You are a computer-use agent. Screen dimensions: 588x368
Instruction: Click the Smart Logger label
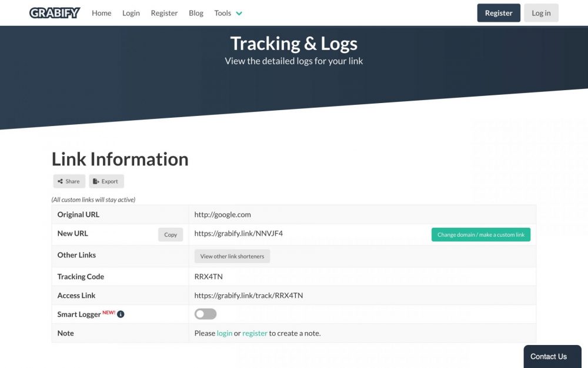coord(79,314)
